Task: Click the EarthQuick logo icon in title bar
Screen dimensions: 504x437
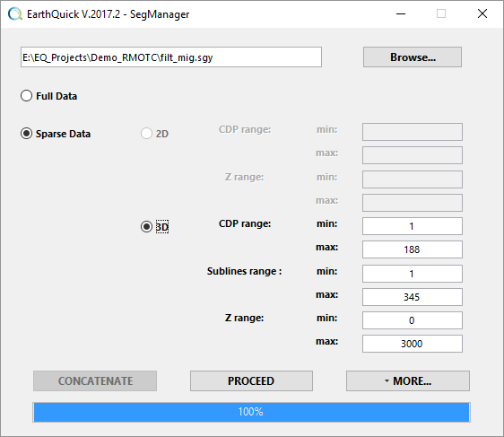Action: pos(14,14)
